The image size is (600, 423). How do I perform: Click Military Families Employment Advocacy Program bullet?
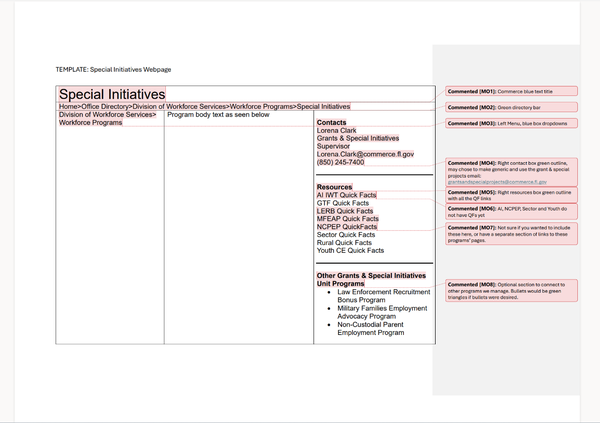tap(383, 310)
